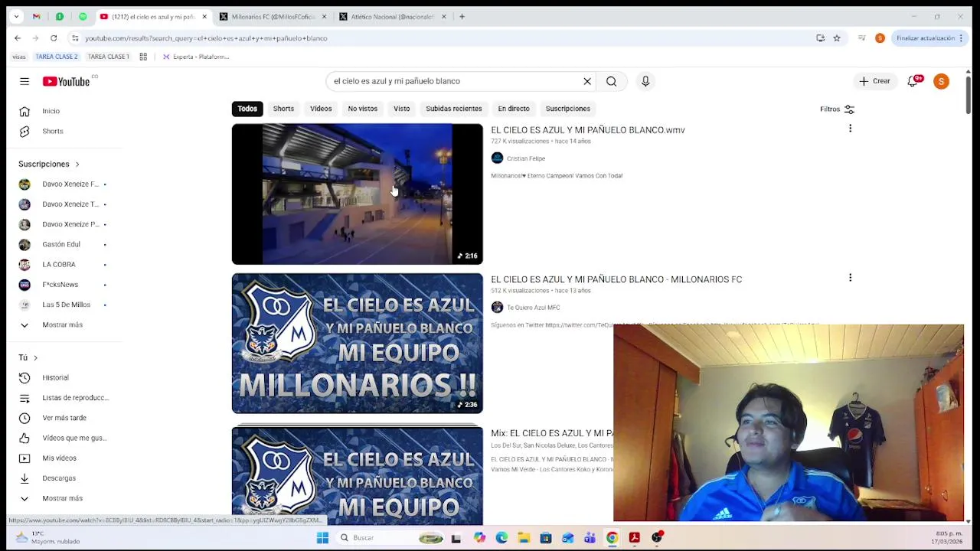Open tab search dropdown arrow
This screenshot has height=551, width=980.
(x=16, y=16)
